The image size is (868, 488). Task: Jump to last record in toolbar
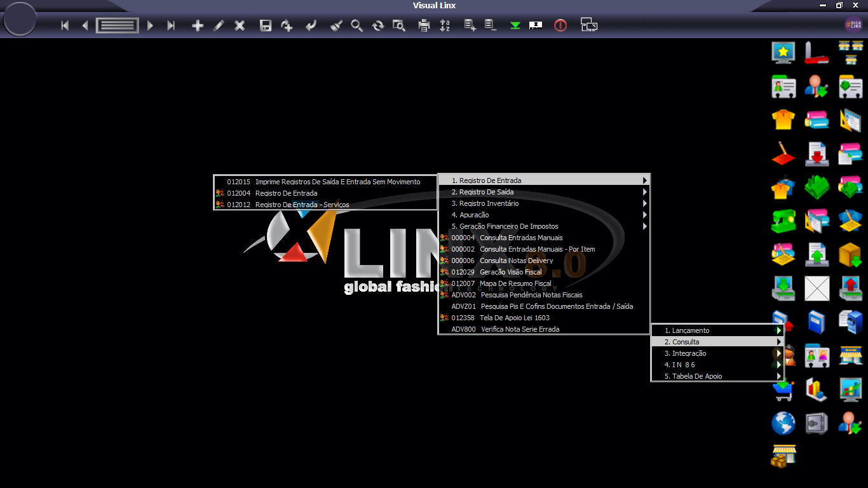[x=170, y=25]
